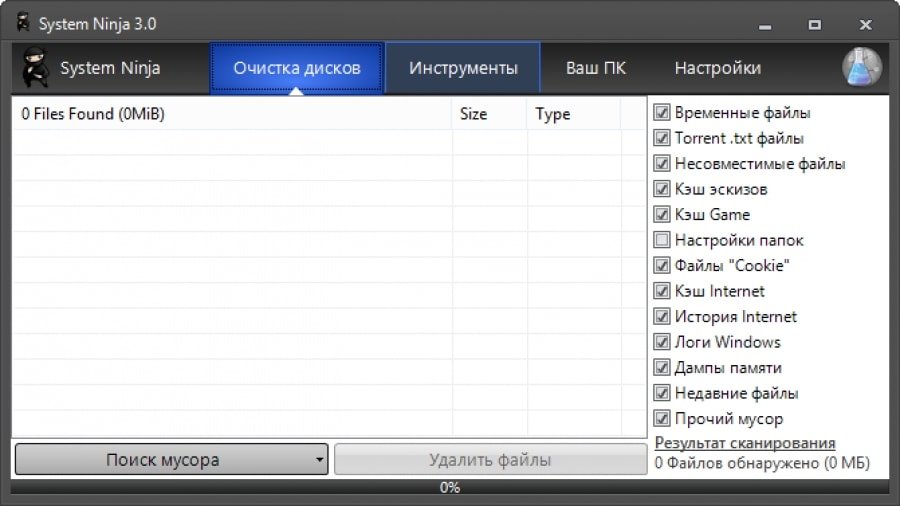Enable the Настройки папок checkbox

point(661,240)
